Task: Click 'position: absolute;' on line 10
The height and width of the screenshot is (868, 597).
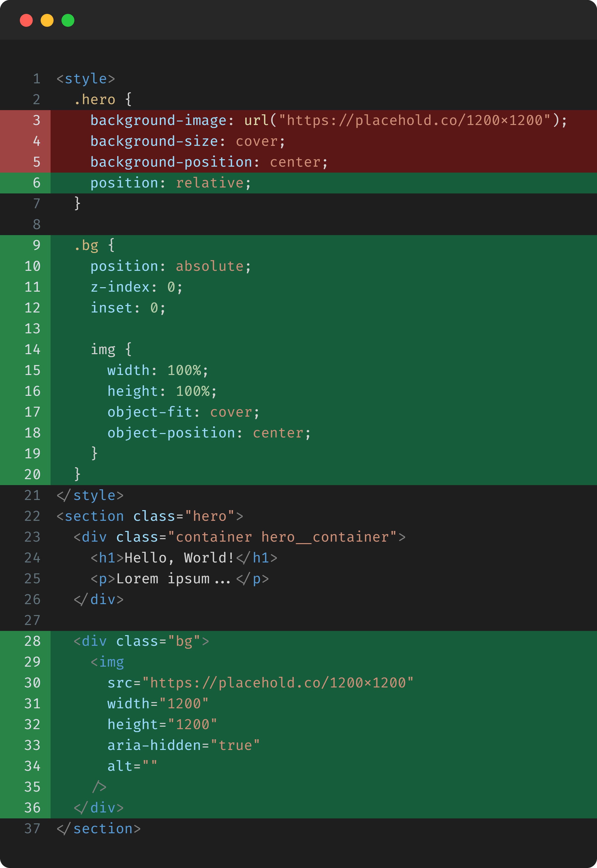Action: coord(171,266)
